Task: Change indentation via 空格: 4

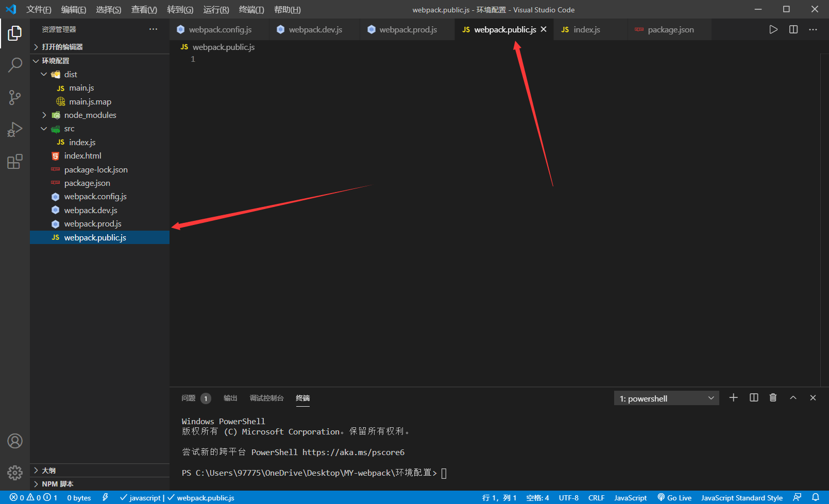Action: coord(537,497)
